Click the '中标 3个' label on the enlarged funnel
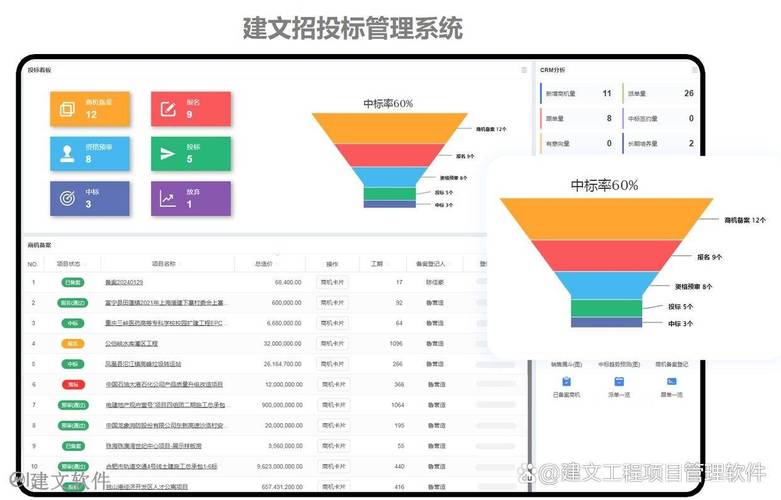 [x=680, y=323]
